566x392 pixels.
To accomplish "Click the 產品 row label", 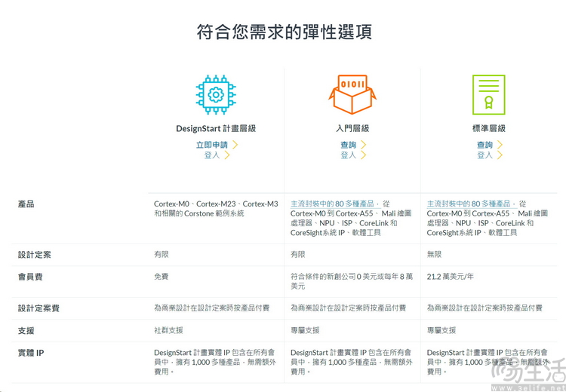I will click(x=26, y=204).
